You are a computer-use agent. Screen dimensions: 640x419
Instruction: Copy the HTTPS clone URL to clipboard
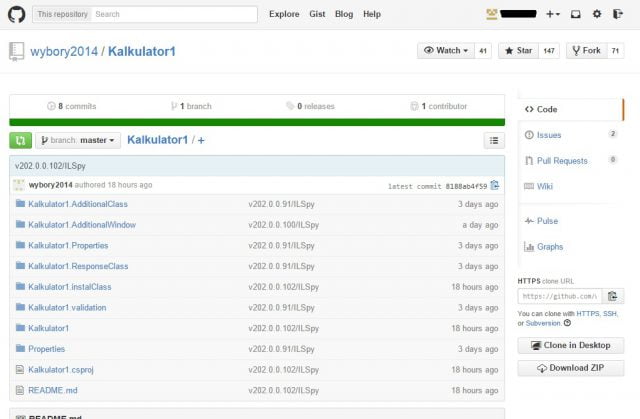pos(613,296)
